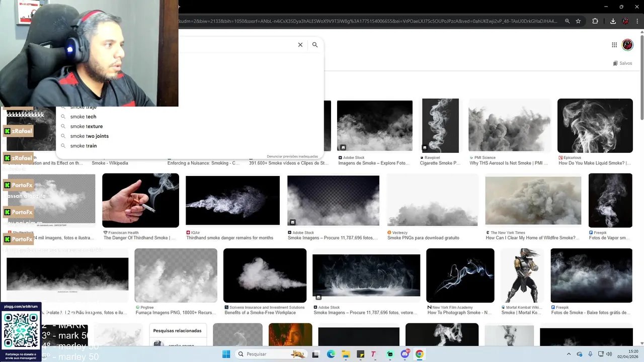Clear the search box with the X icon
Image resolution: width=644 pixels, height=362 pixels.
click(x=300, y=45)
